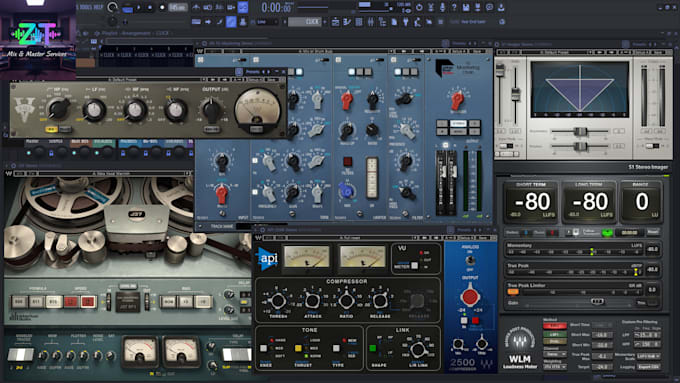
Task: Click the red method button in WLM
Action: pos(555,326)
